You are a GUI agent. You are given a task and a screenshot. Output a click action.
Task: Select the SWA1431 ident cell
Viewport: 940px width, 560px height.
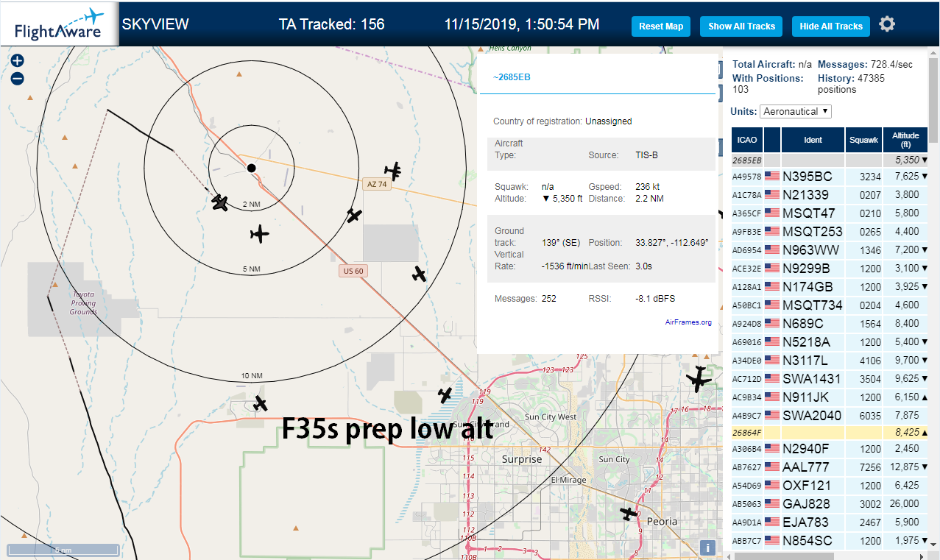pos(813,378)
